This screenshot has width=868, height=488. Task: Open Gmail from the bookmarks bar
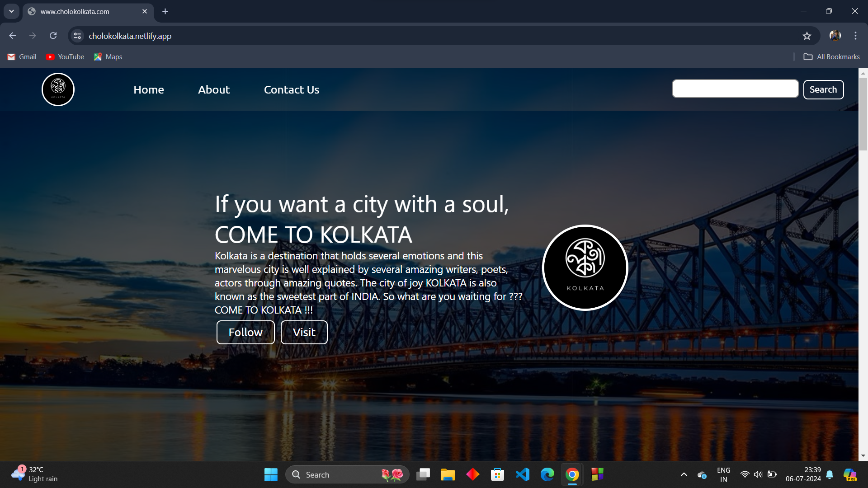[21, 56]
